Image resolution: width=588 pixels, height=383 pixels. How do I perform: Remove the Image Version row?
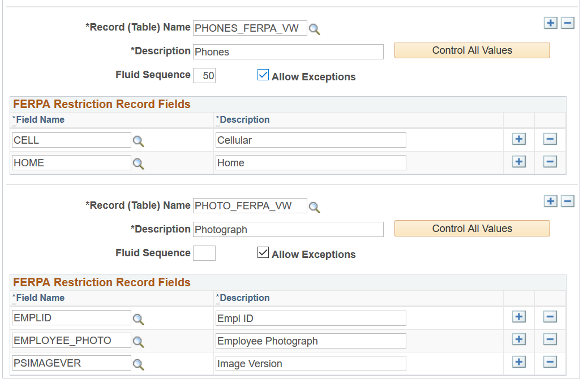click(x=550, y=362)
